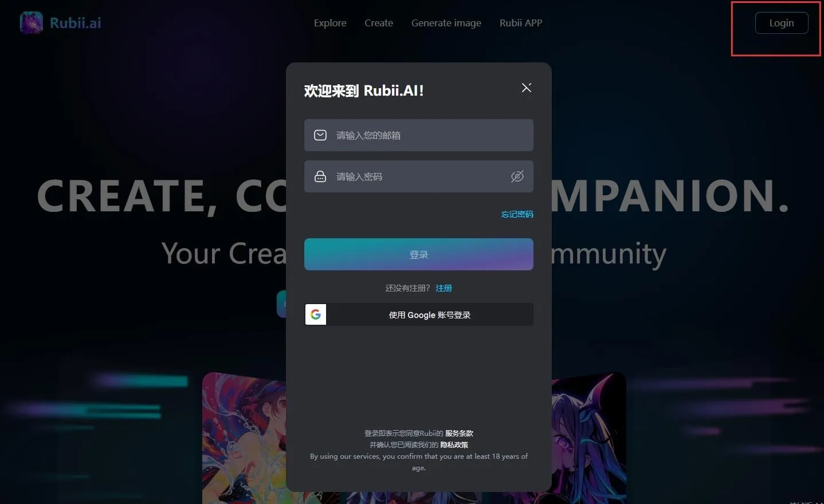Click the 注册 register link
This screenshot has height=504, width=824.
point(444,288)
